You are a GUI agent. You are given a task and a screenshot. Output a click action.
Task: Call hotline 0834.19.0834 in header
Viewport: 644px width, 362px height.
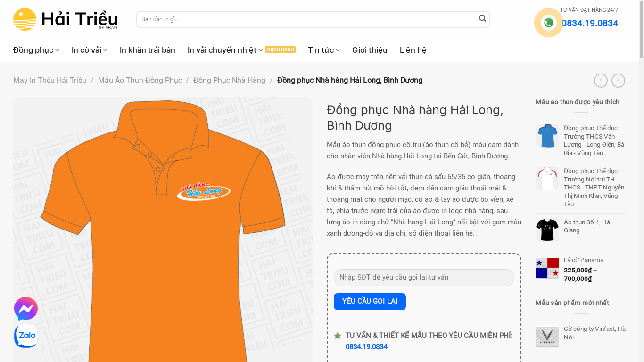590,24
